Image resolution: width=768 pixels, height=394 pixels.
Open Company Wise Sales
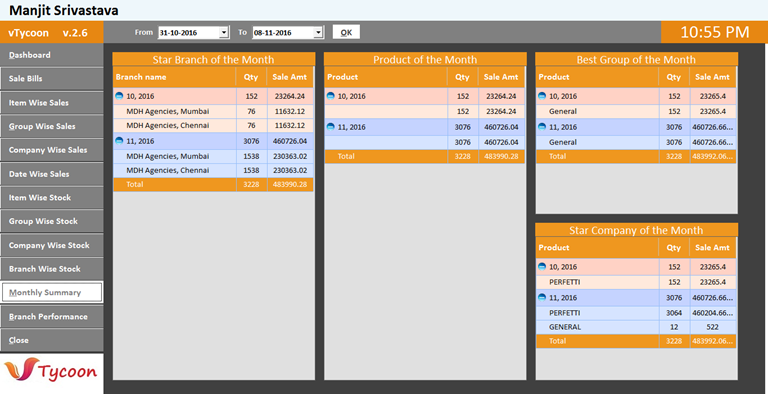click(51, 150)
